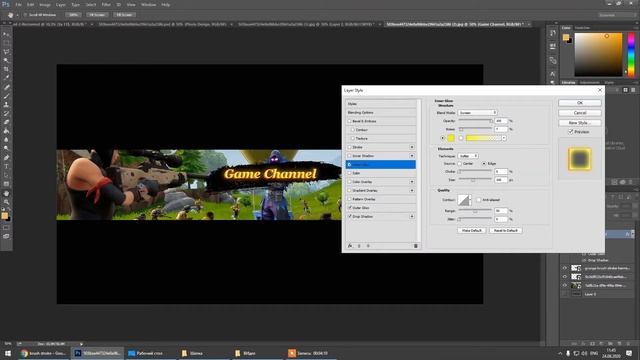Screen dimensions: 640x360
Task: Click the Photoshop Ps logo icon
Action: point(5,4)
